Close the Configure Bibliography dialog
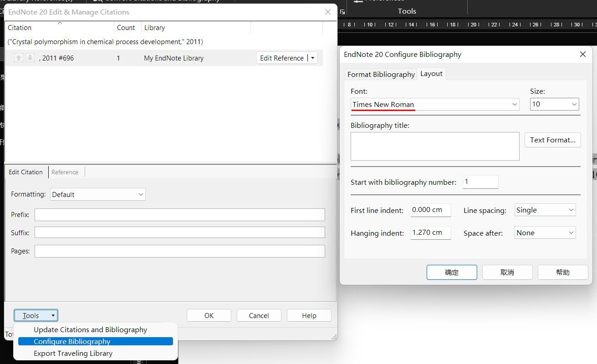This screenshot has width=597, height=364. [x=582, y=54]
